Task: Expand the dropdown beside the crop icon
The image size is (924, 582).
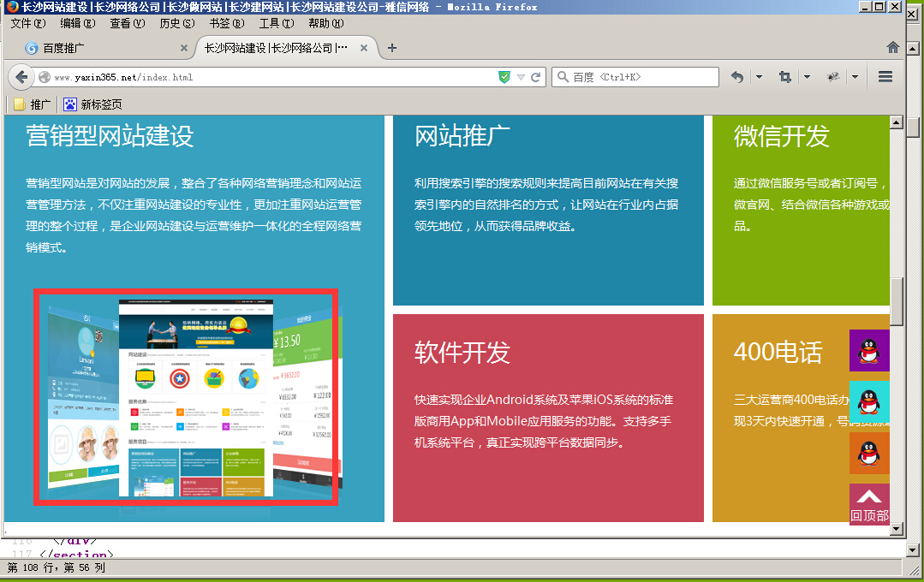Action: [x=807, y=77]
